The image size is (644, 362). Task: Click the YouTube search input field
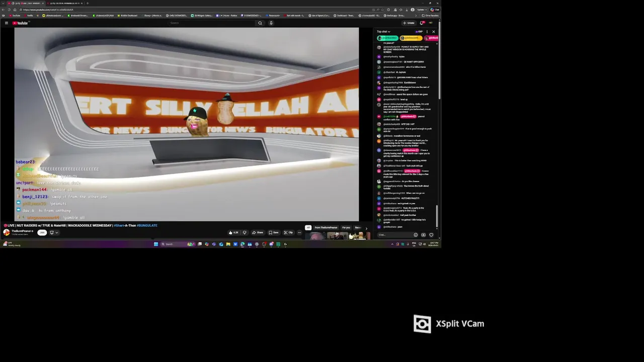pos(211,23)
